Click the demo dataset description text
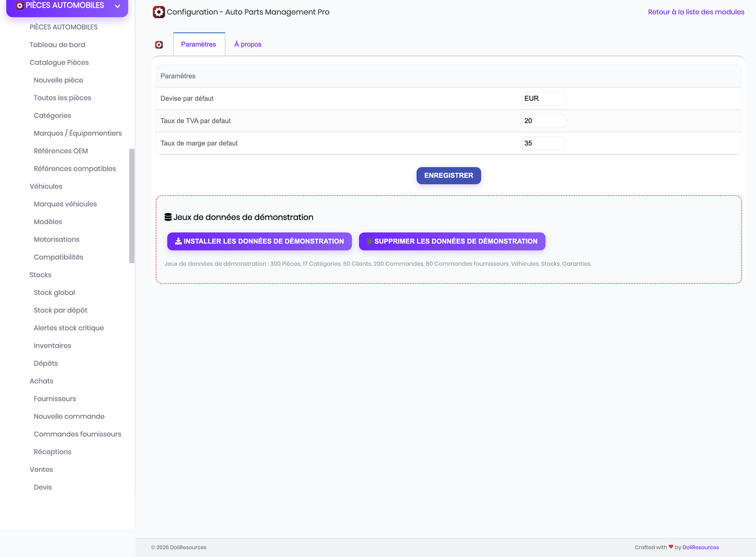The height and width of the screenshot is (557, 756). pyautogui.click(x=378, y=264)
